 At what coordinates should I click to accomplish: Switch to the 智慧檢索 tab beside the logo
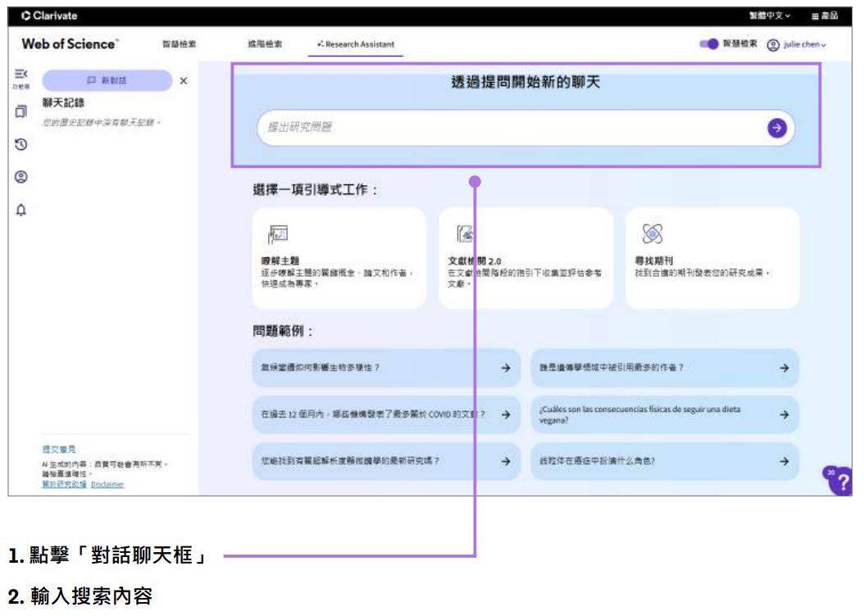pyautogui.click(x=179, y=44)
